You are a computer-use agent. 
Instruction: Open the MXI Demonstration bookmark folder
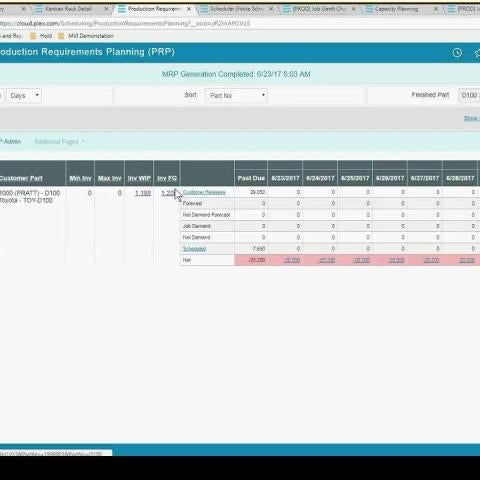86,36
